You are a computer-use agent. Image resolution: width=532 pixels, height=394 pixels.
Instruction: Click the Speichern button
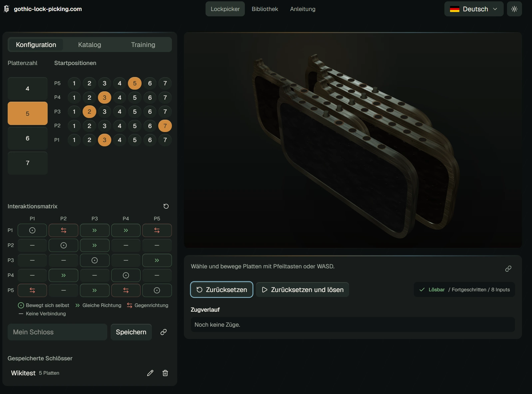pos(131,332)
